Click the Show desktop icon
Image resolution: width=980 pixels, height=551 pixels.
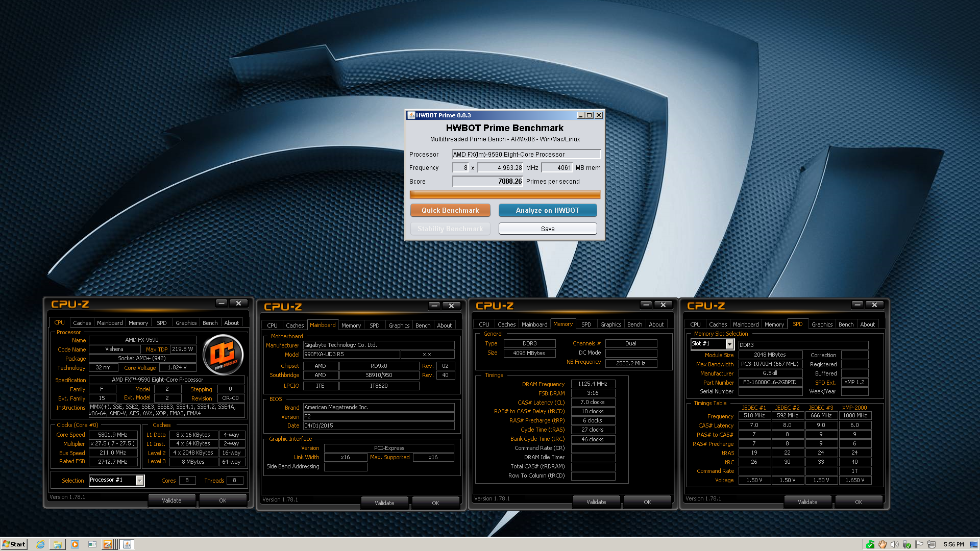pos(974,544)
